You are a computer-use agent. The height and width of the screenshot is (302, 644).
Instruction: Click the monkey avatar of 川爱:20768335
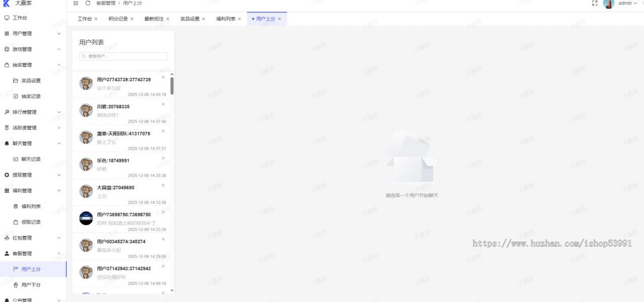tap(86, 111)
